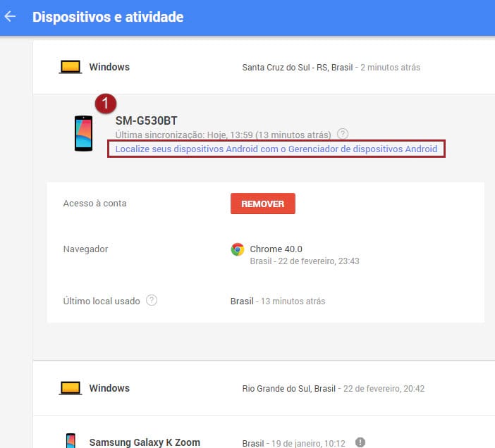Click Rio Grande do Sul, Brasil location text
495x448 pixels.
[x=288, y=388]
